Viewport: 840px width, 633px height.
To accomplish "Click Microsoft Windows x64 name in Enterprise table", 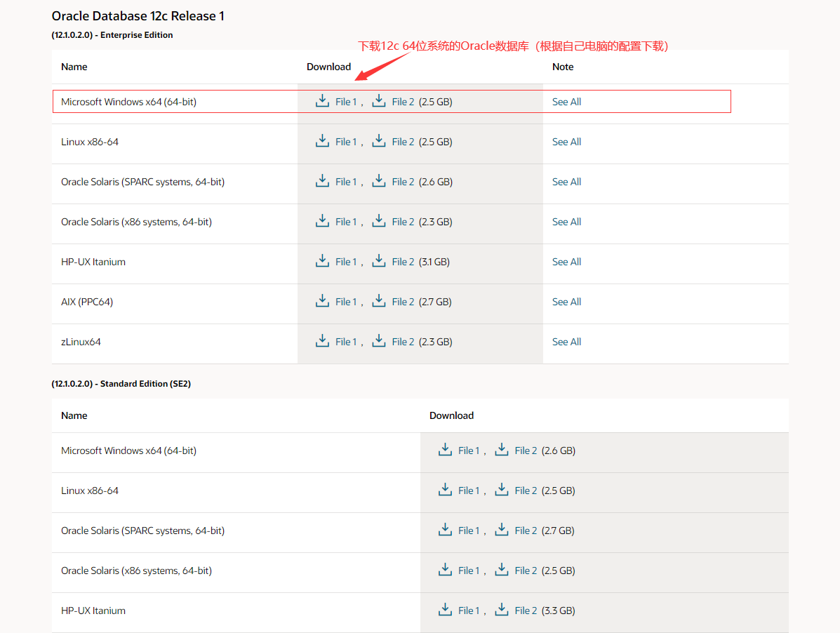I will point(128,102).
